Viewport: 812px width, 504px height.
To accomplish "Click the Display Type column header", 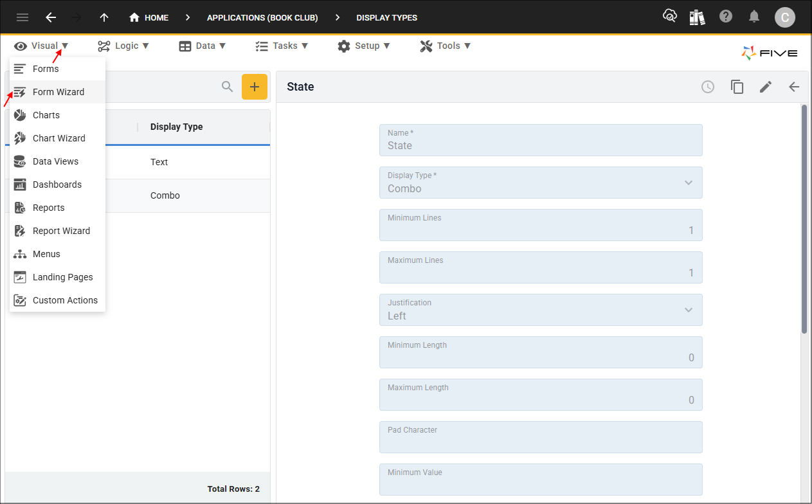I will (177, 127).
